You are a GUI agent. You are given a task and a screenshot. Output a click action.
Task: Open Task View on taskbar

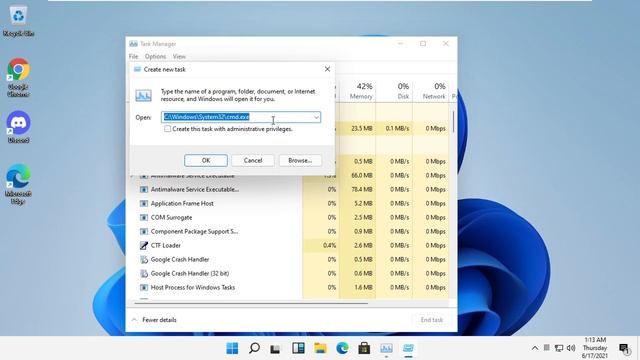(276, 348)
